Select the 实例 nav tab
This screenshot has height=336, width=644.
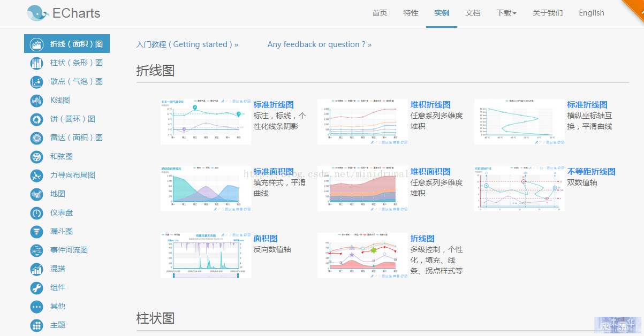click(442, 13)
